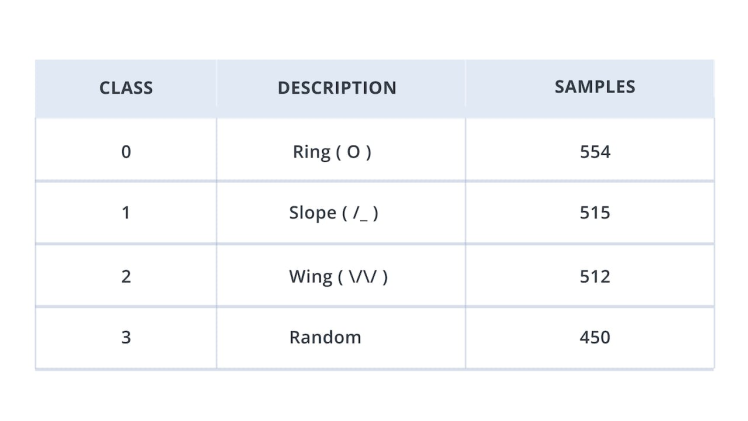
Task: Click the sample count 512
Action: 595,276
